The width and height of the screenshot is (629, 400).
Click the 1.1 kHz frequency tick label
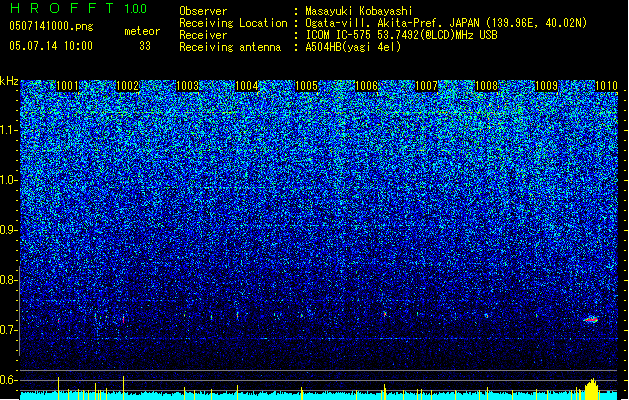(x=9, y=130)
